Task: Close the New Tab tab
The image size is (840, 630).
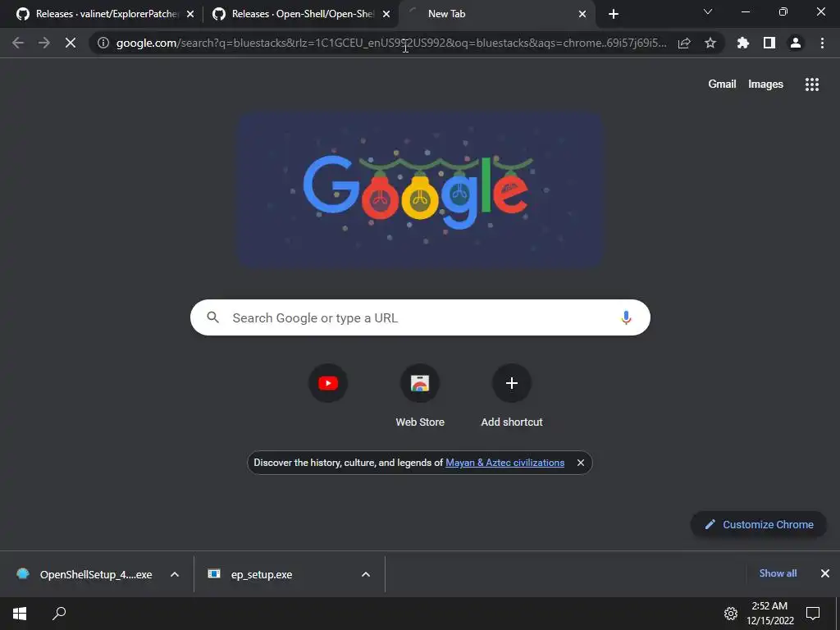Action: click(x=582, y=14)
